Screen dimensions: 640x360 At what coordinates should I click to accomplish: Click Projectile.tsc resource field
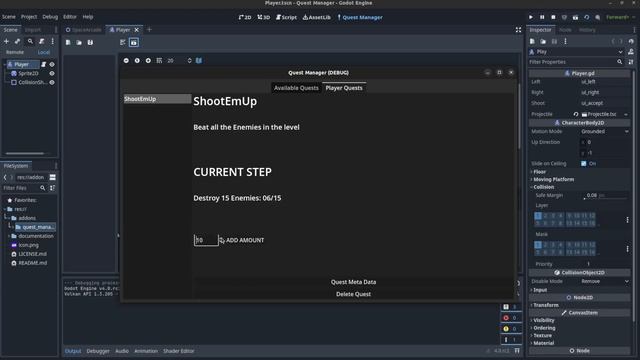pyautogui.click(x=601, y=114)
